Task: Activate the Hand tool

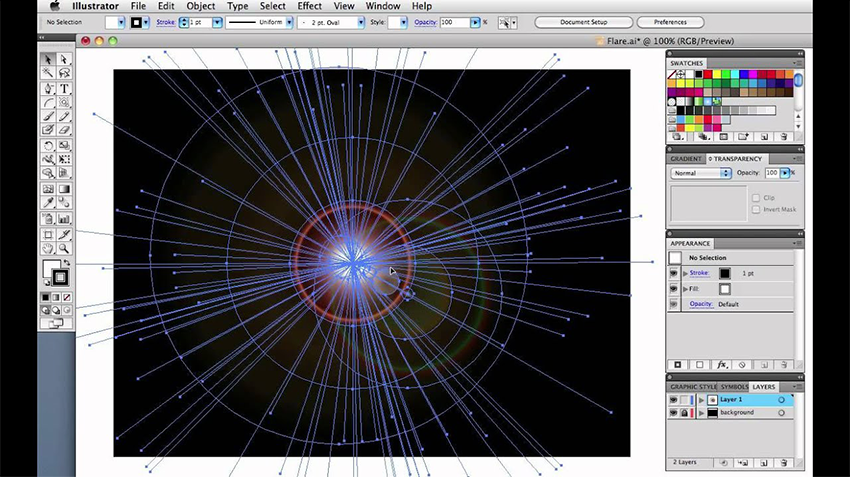Action: click(47, 248)
